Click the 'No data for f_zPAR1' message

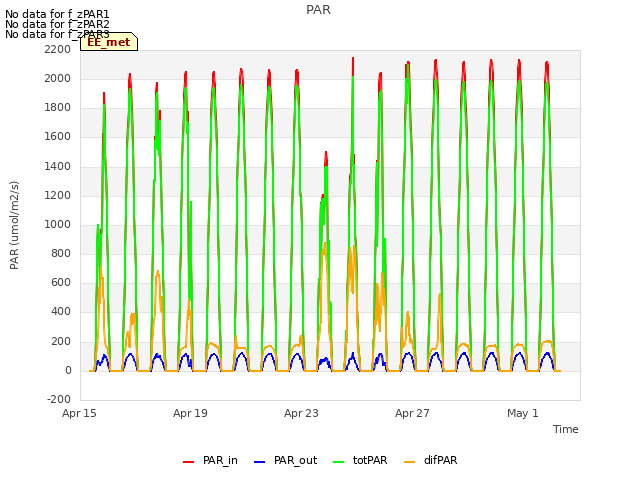pyautogui.click(x=57, y=15)
